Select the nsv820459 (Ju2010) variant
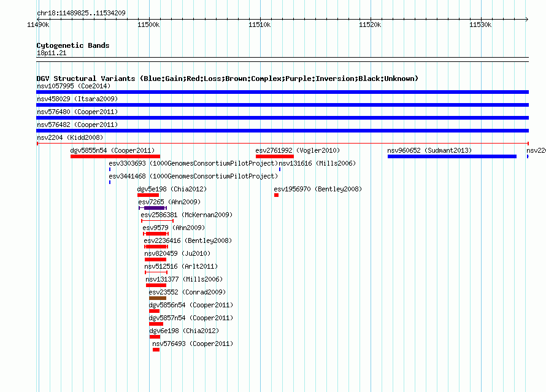The image size is (546, 392). pos(155,259)
